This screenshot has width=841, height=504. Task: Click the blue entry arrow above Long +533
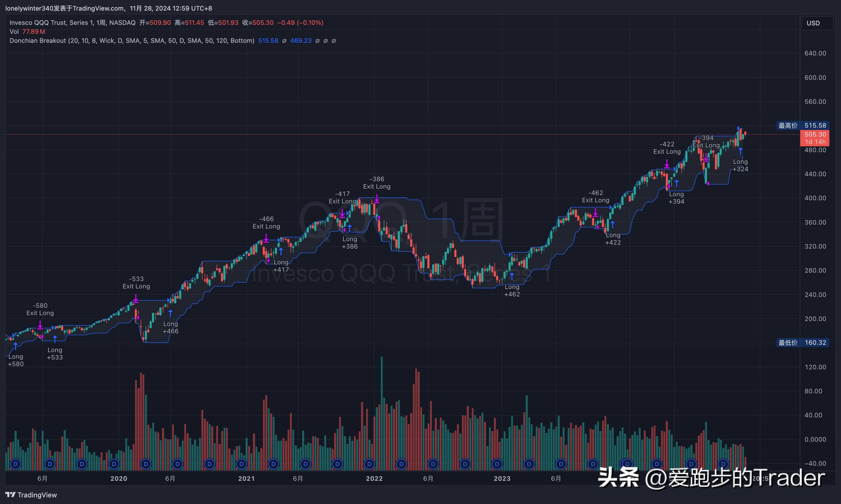pos(55,339)
